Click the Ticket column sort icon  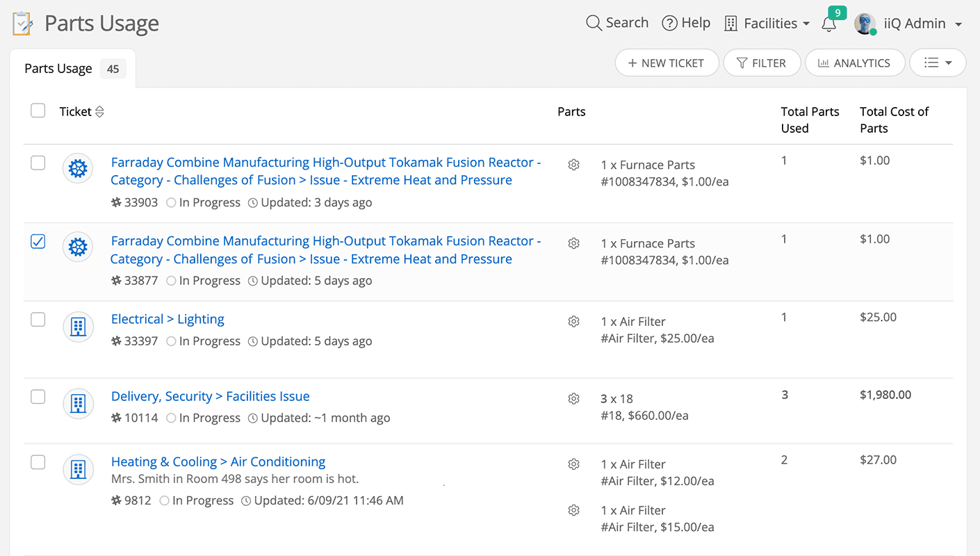coord(99,112)
